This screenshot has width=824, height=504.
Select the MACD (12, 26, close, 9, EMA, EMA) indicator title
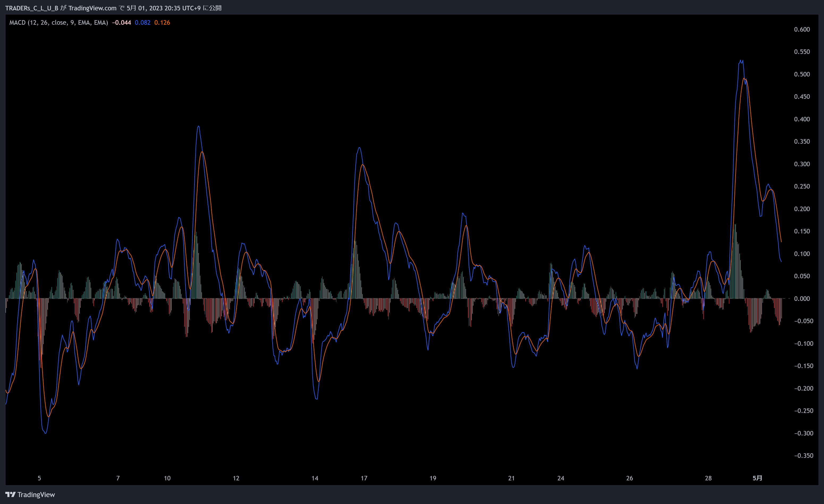(x=58, y=22)
